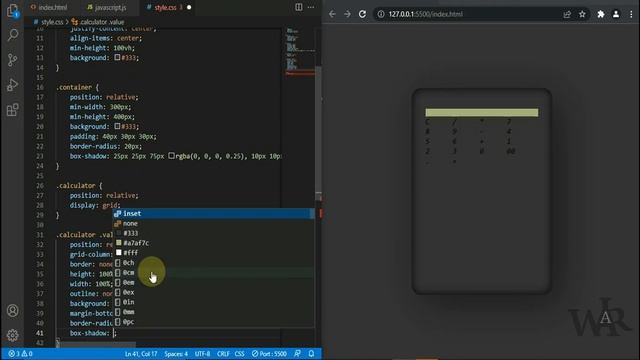The width and height of the screenshot is (640, 360).
Task: Click Port: 5500 Live Server status item
Action: coord(269,353)
